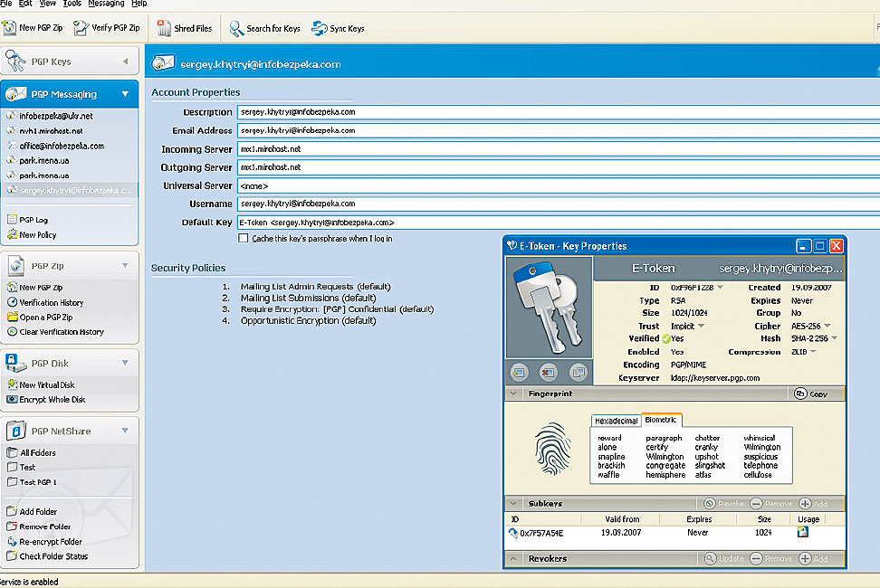Switch to the Hexadecimal fingerprint tab

617,421
